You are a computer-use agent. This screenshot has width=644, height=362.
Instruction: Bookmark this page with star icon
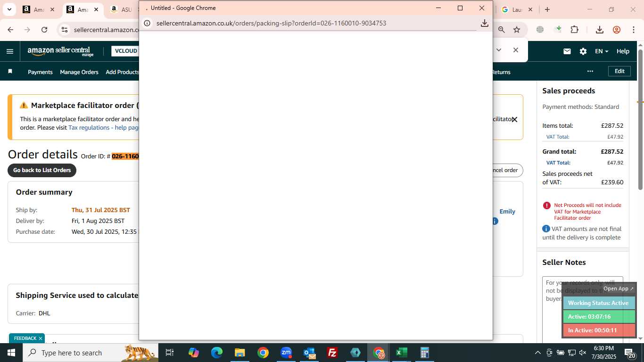coord(517,30)
